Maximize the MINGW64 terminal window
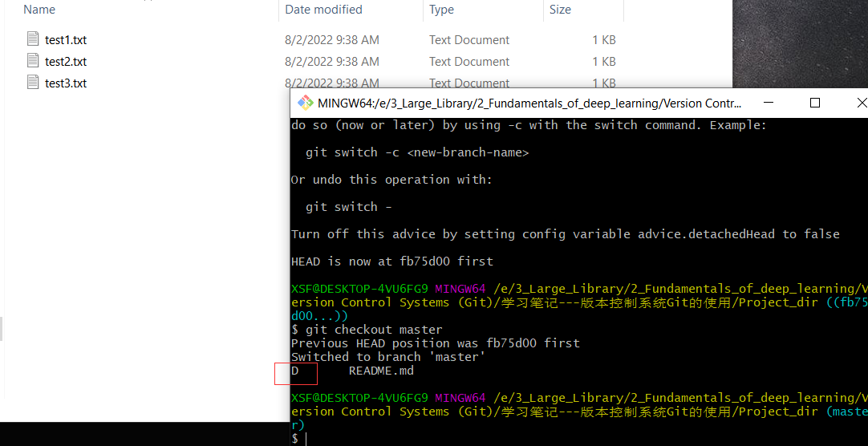Image resolution: width=868 pixels, height=446 pixels. tap(815, 103)
